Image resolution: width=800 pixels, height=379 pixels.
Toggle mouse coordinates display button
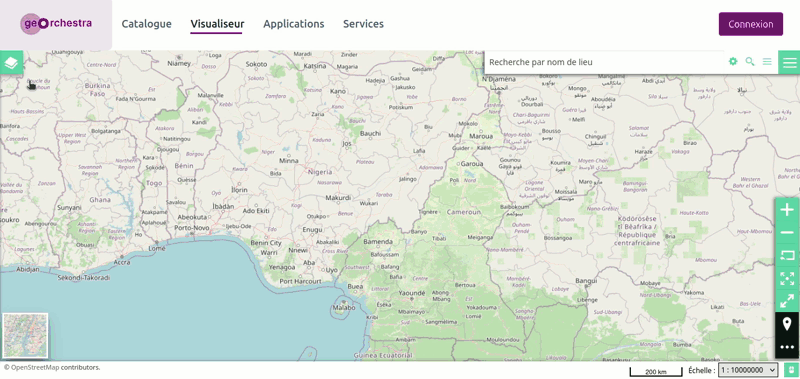[791, 370]
